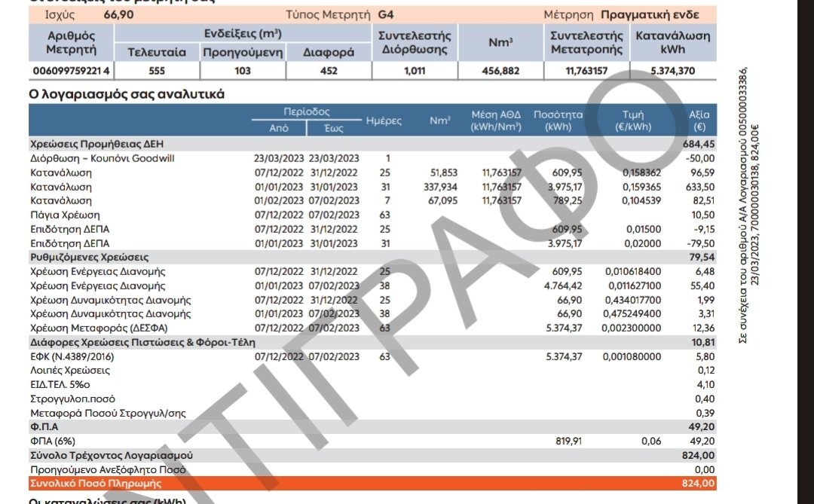Viewport: 814px width, 504px height.
Task: Click the Συντελεστής Διόρθωσης header
Action: pyautogui.click(x=415, y=42)
